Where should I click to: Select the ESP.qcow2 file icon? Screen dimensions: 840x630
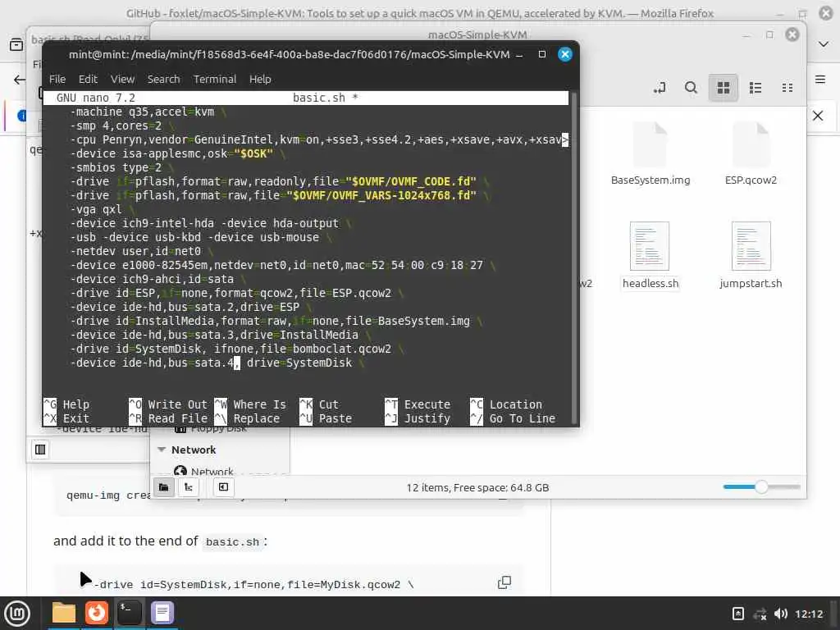(751, 154)
